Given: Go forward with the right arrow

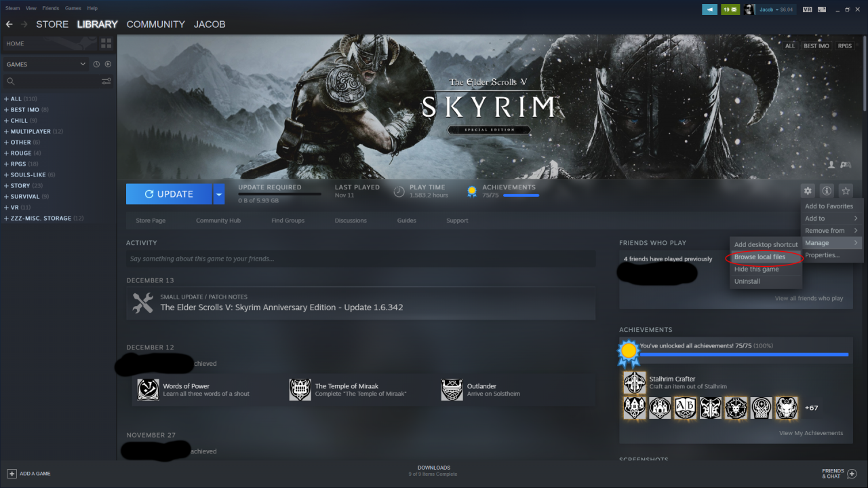Looking at the screenshot, I should [24, 24].
